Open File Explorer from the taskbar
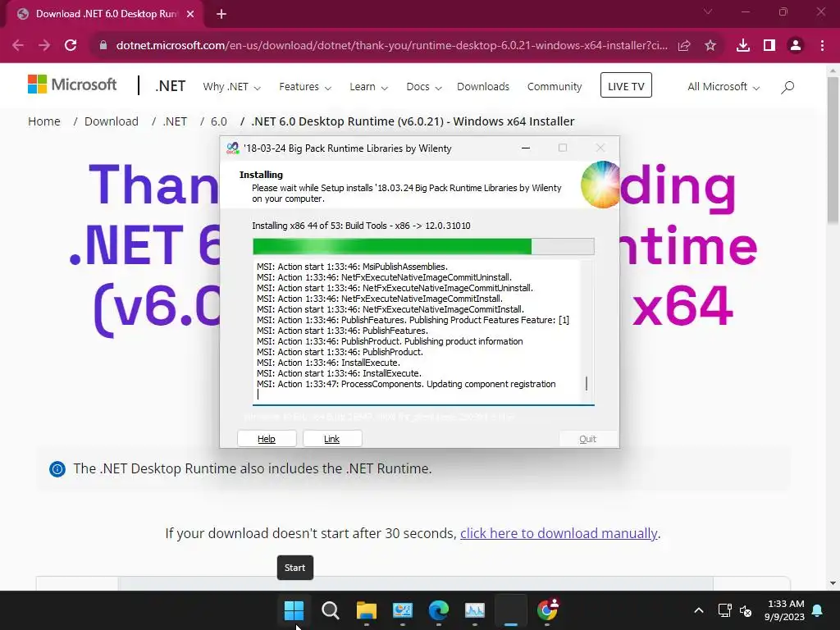This screenshot has width=840, height=630. pos(367,610)
